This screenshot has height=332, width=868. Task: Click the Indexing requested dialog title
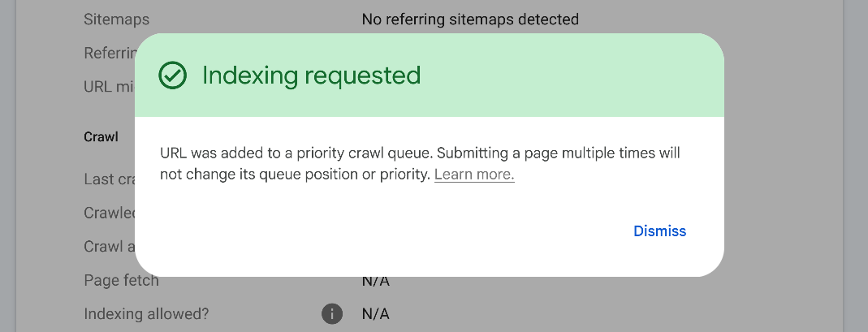point(311,75)
